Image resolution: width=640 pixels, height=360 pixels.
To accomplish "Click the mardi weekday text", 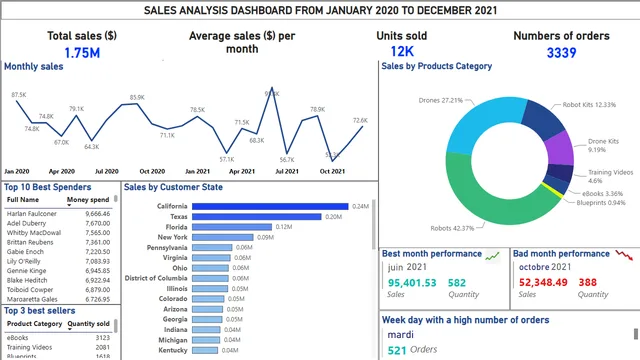I will point(400,335).
